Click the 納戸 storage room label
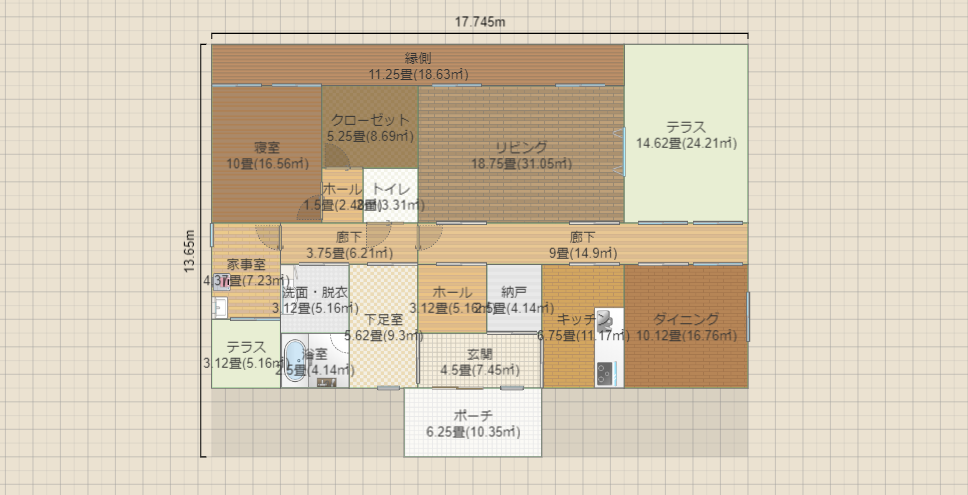This screenshot has height=495, width=968. (514, 293)
